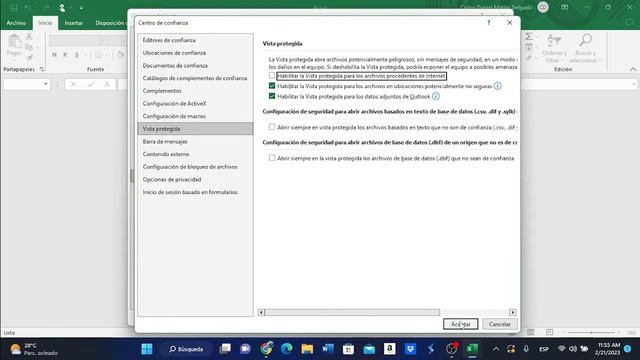Click user account avatar in title bar
The height and width of the screenshot is (360, 640).
543,7
